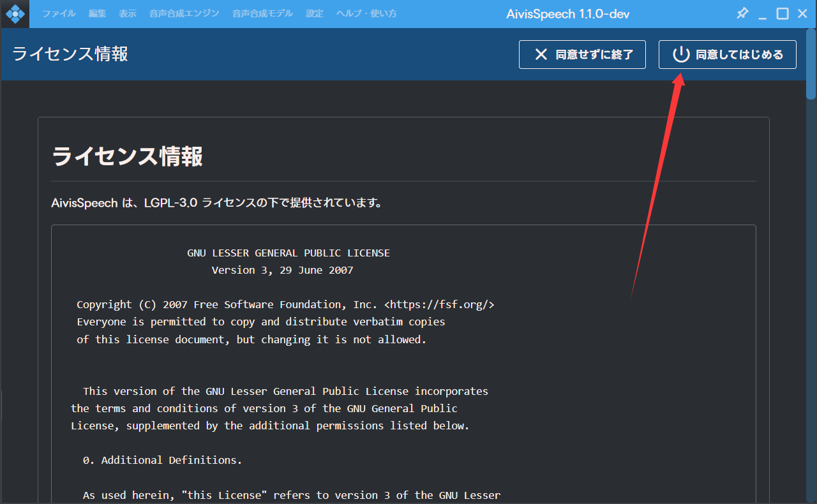817x504 pixels.
Task: Click the AivisSpeech 1.1.0-dev window title
Action: pyautogui.click(x=568, y=13)
